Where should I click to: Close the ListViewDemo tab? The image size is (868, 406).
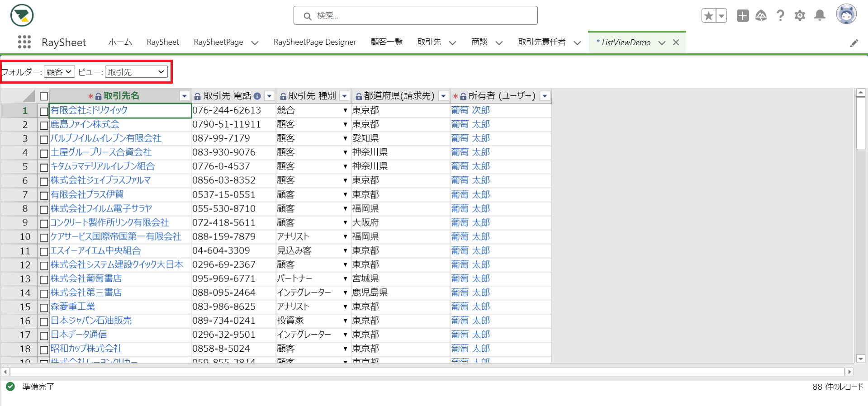tap(676, 42)
